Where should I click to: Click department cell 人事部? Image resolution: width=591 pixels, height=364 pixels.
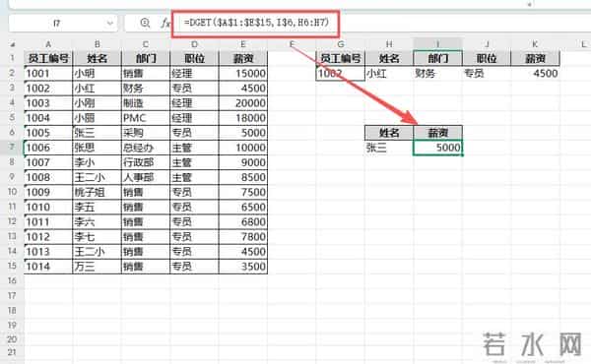point(146,177)
